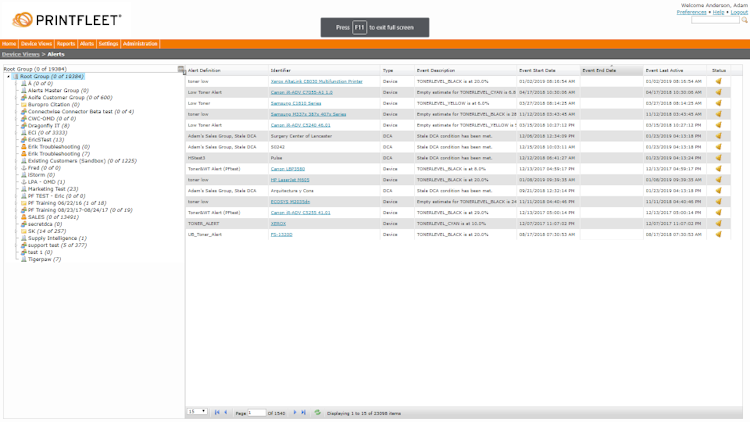Click the PrintFleet logo
The height and width of the screenshot is (422, 750).
pyautogui.click(x=67, y=20)
